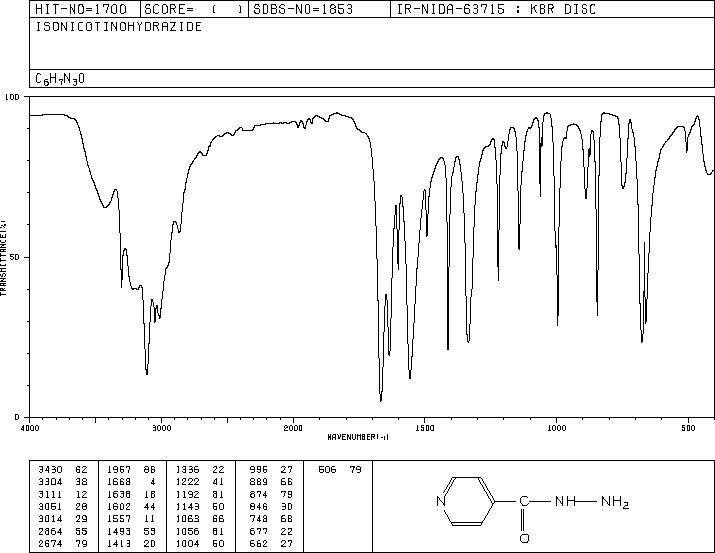Choose the 874 peak entry
This screenshot has height=553, width=715.
(x=271, y=494)
